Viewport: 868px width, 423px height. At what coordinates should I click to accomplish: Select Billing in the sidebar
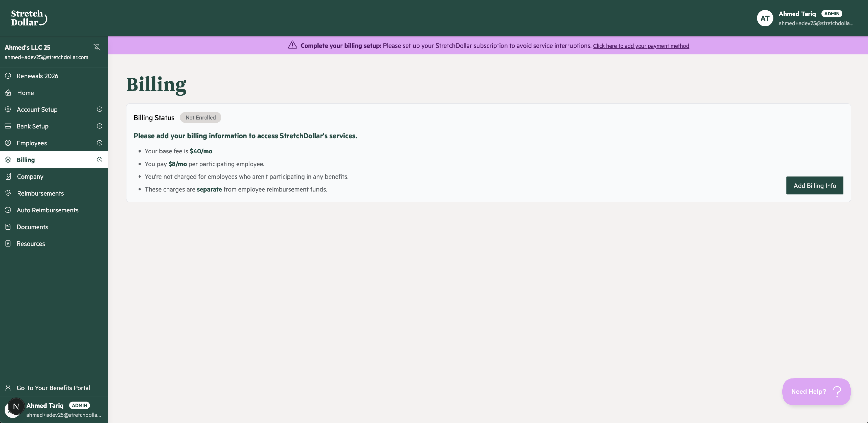26,160
